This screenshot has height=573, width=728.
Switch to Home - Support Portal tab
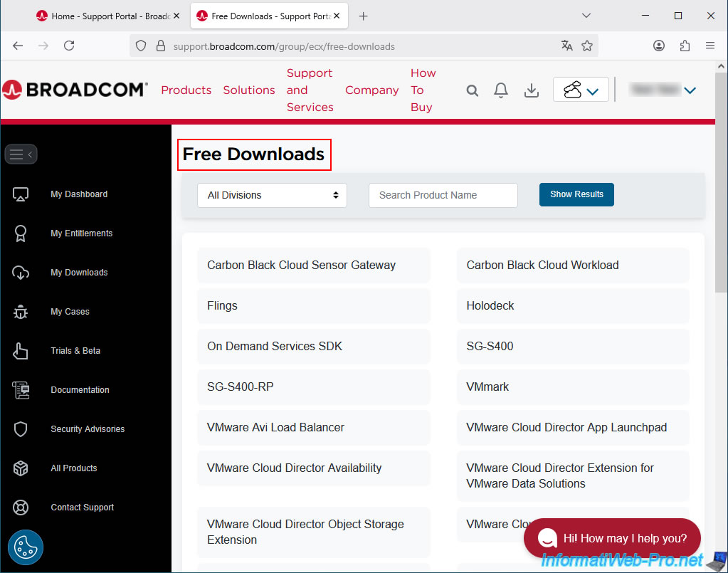[x=107, y=16]
